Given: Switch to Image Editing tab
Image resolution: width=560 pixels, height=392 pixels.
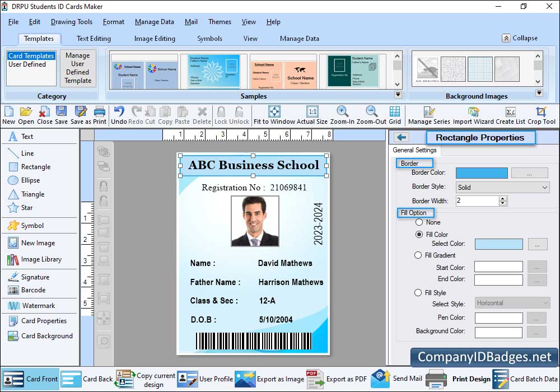Looking at the screenshot, I should click(x=155, y=39).
